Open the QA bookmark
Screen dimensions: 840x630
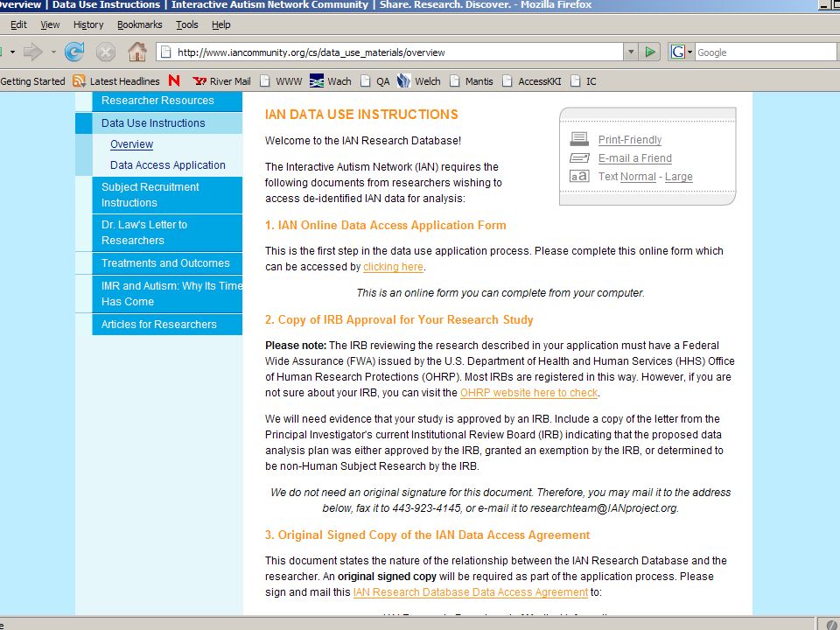(x=375, y=81)
